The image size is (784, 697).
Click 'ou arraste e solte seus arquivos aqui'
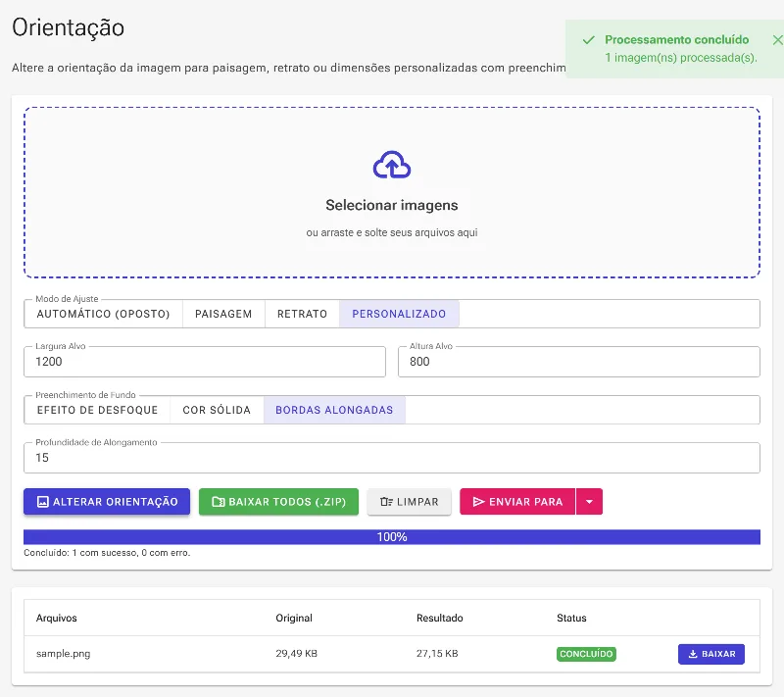[391, 232]
